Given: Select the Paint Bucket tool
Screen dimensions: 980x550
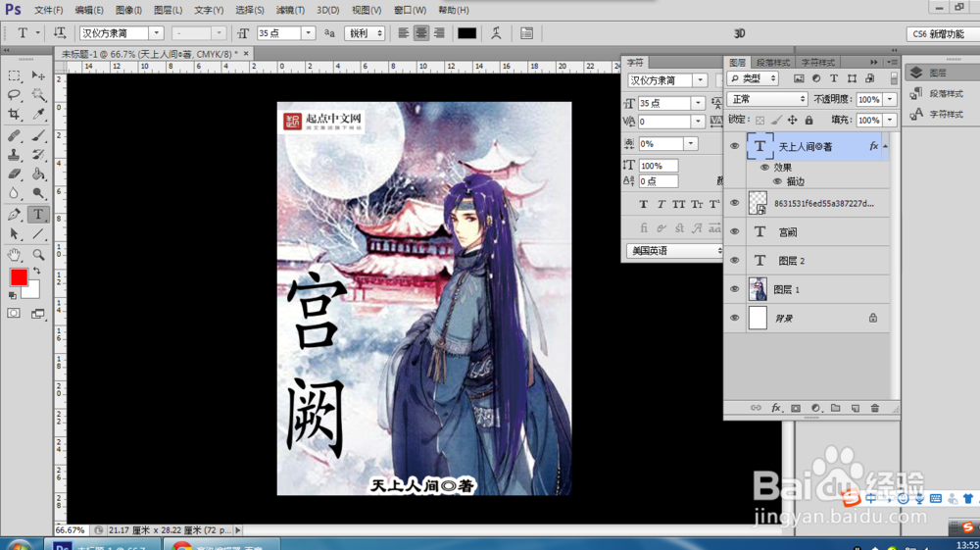Looking at the screenshot, I should point(38,174).
